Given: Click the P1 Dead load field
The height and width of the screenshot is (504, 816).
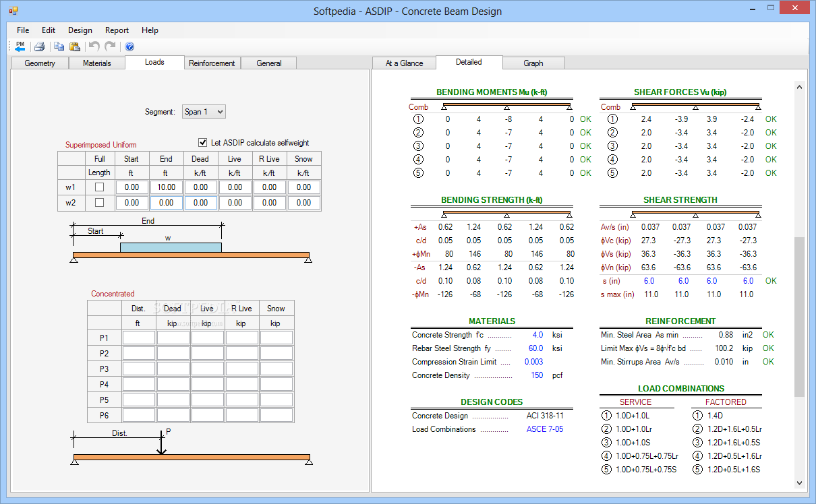Looking at the screenshot, I should [173, 338].
